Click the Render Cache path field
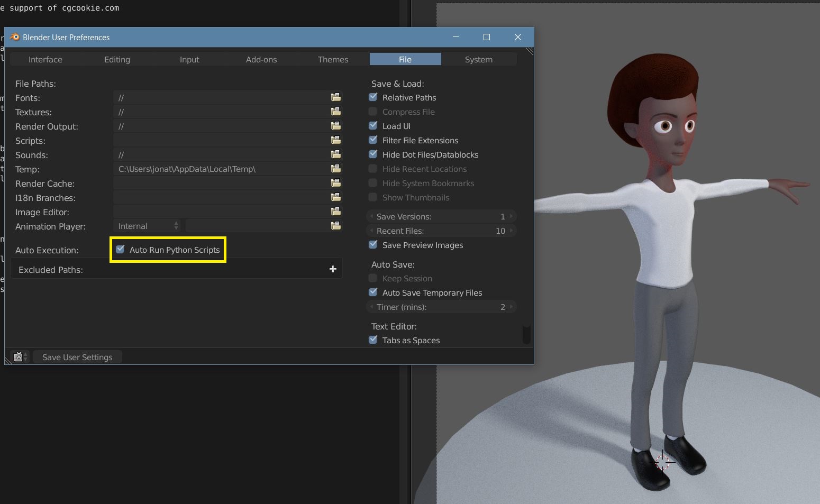Screen dimensions: 820x504 222,183
